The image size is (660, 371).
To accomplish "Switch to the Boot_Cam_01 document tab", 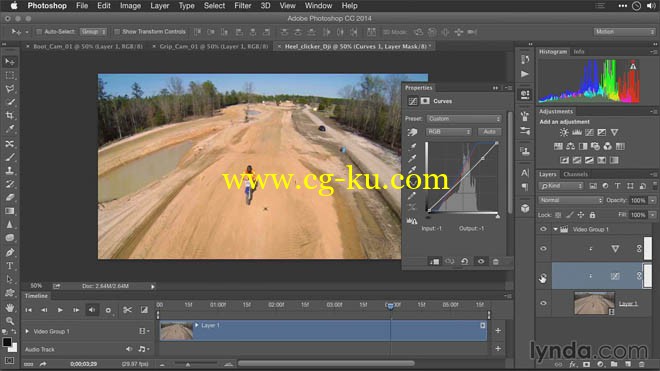I will [88, 46].
